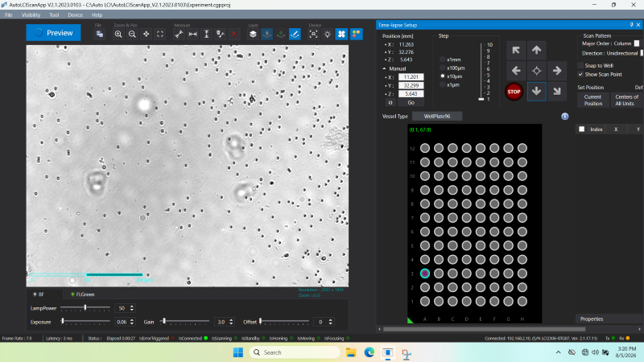Adjust the Exposure value stepper
Image resolution: width=644 pixels, height=362 pixels.
point(132,322)
